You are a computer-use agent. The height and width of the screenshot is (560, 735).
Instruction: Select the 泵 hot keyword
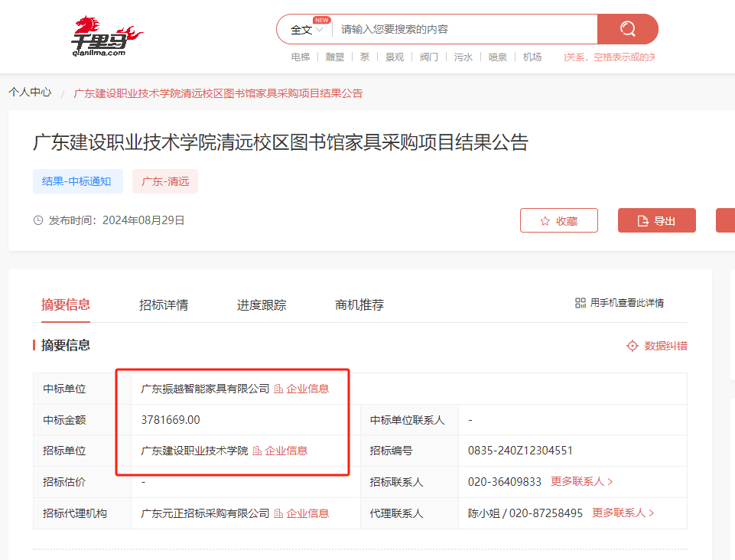[365, 57]
